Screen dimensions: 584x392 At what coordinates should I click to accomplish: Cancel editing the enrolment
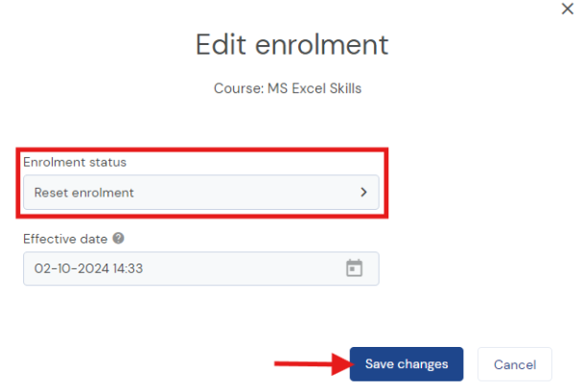(515, 364)
